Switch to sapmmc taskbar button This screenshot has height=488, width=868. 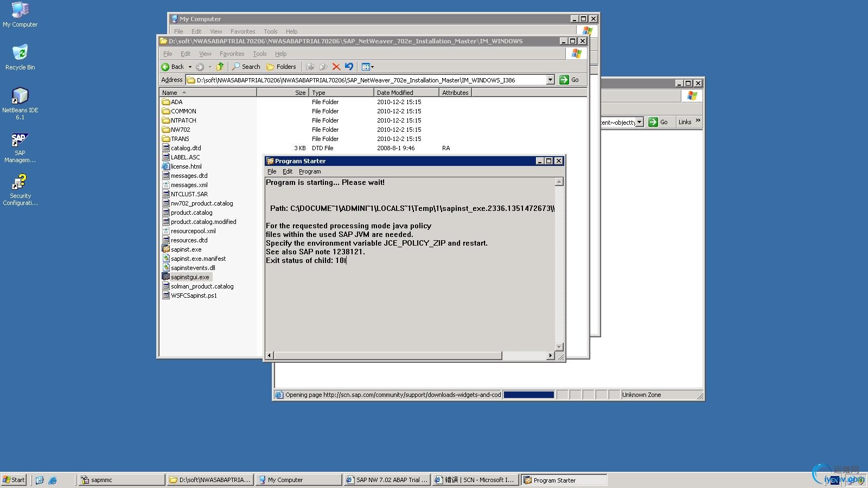122,480
